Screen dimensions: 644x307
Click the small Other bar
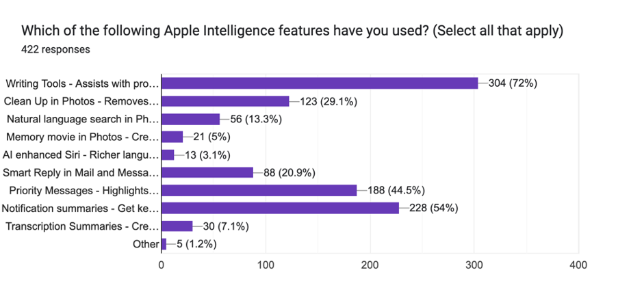click(164, 243)
